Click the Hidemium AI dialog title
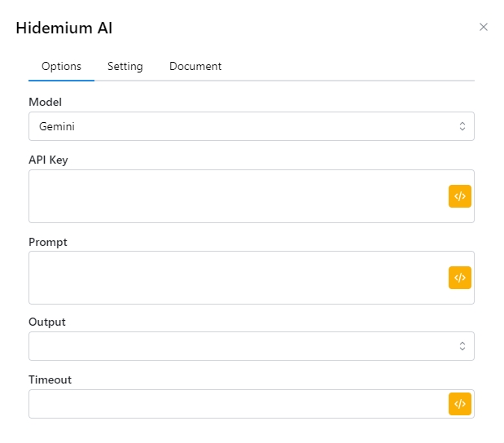This screenshot has width=504, height=443. [64, 29]
